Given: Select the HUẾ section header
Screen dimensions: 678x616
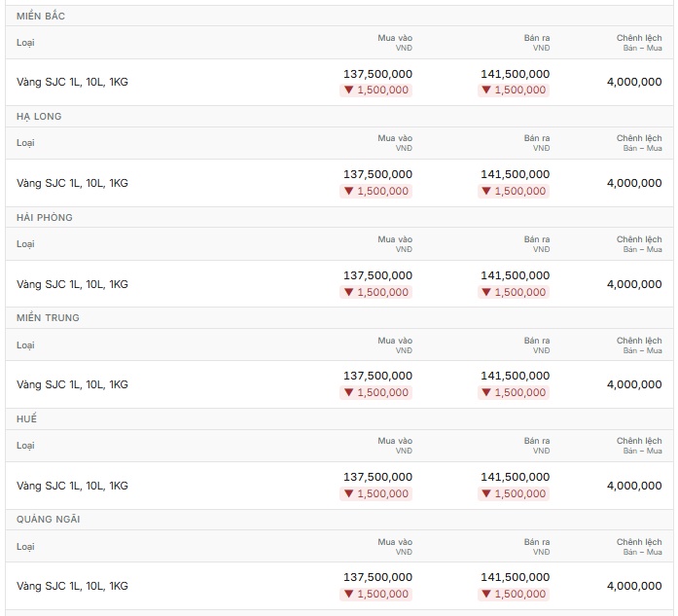Looking at the screenshot, I should tap(27, 418).
